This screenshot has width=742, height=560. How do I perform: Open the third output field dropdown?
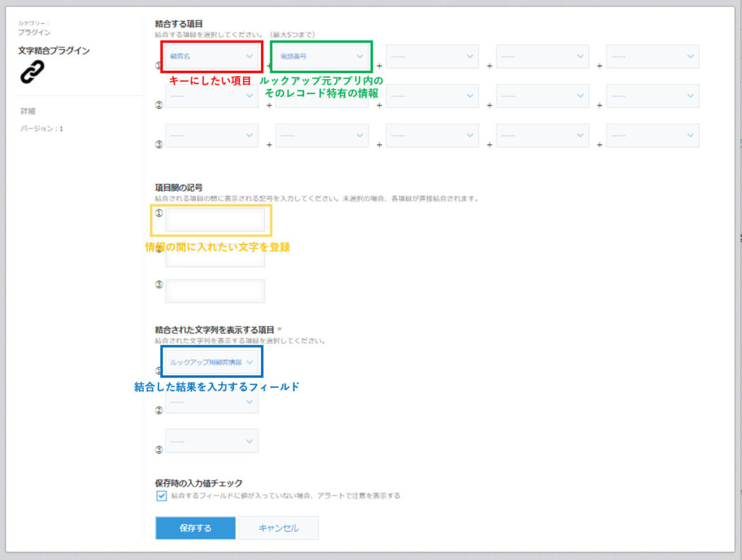click(212, 440)
